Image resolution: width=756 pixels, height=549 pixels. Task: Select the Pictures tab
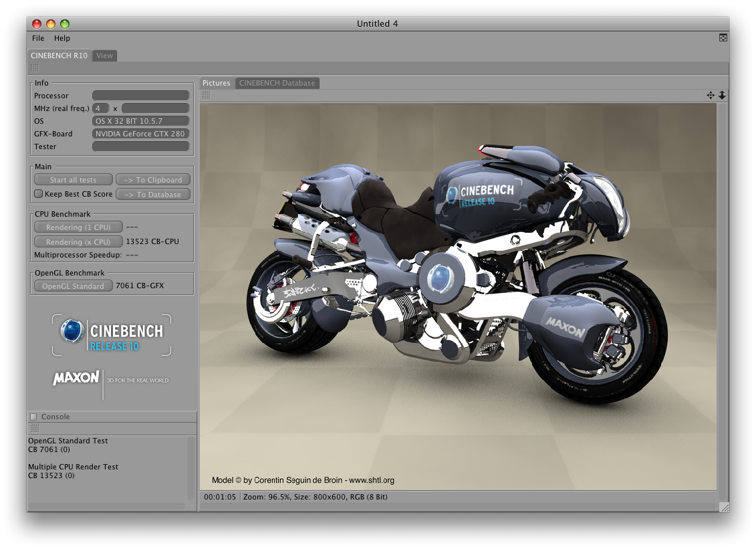click(217, 83)
